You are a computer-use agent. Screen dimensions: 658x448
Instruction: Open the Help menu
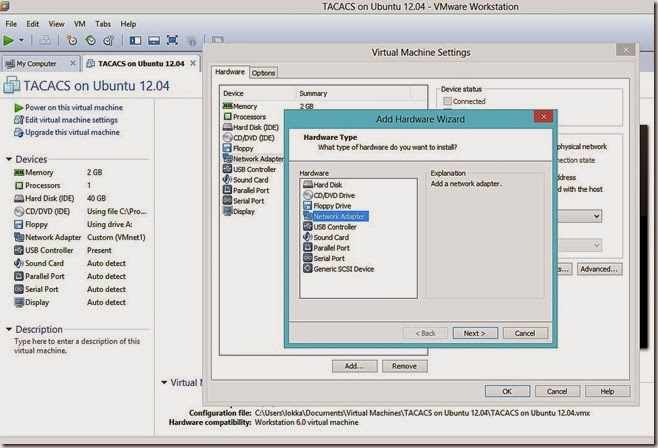tap(128, 24)
